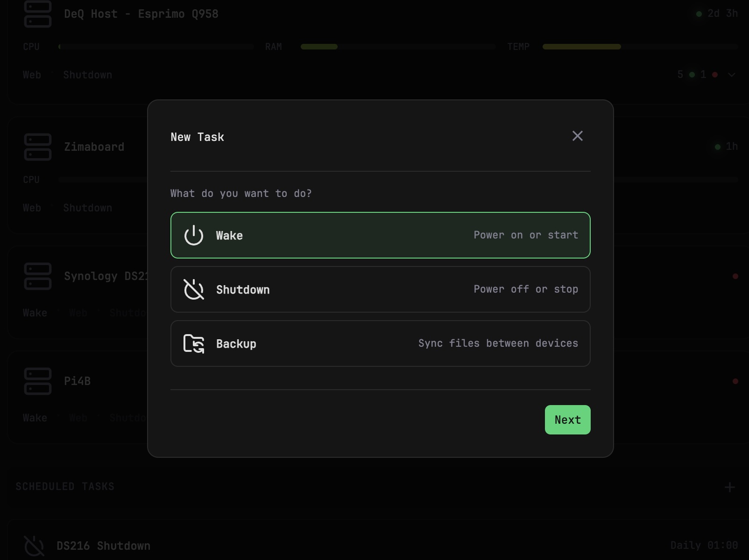Select the Shutdown task option
This screenshot has width=749, height=560.
coord(380,289)
